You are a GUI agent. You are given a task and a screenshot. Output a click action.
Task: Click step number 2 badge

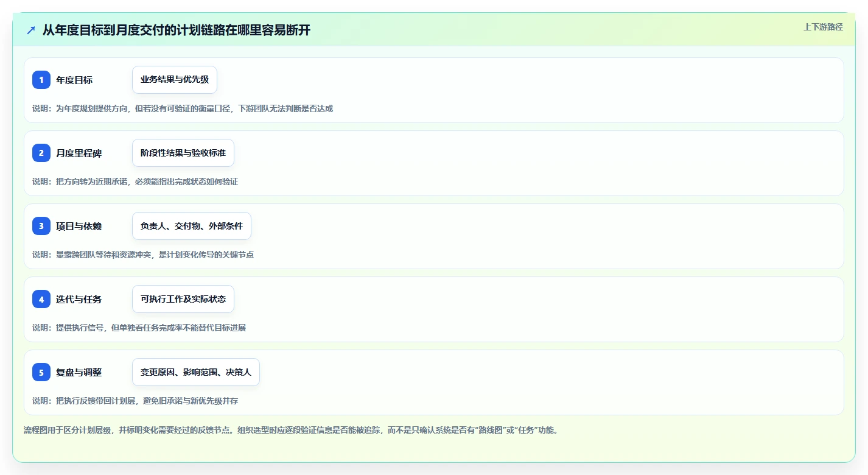[41, 153]
